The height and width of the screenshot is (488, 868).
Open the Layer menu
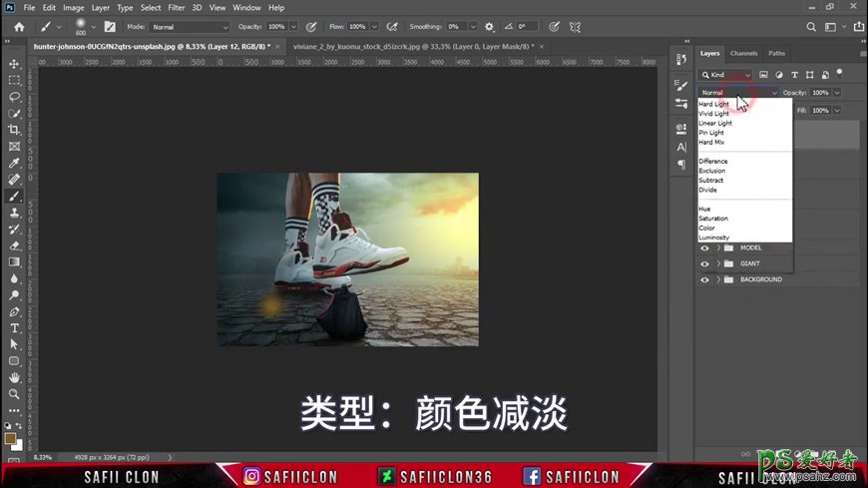(x=100, y=8)
